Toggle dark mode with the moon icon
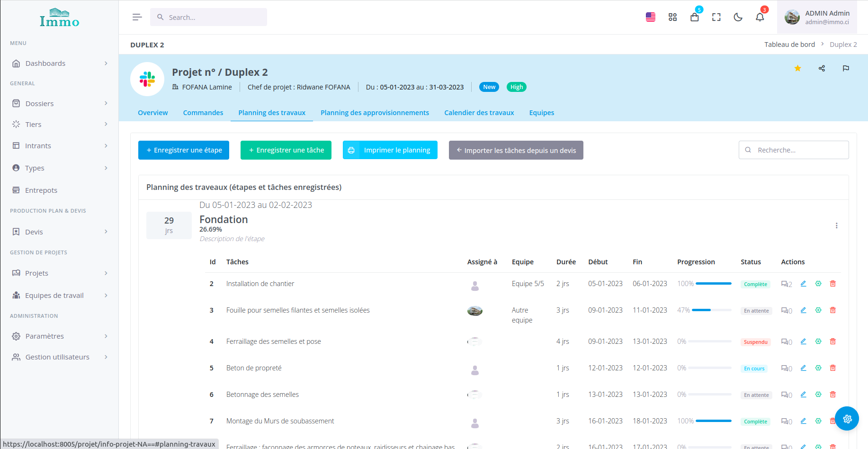Image resolution: width=868 pixels, height=449 pixels. (x=738, y=18)
